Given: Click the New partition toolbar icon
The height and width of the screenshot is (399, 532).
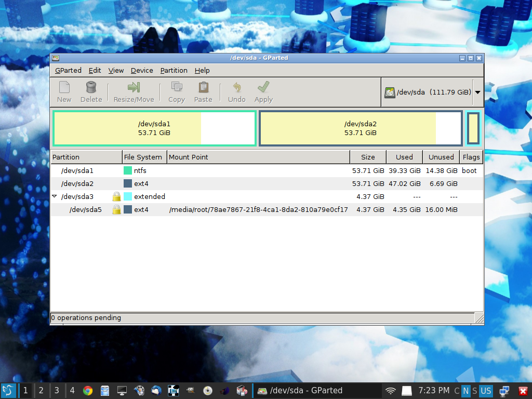Looking at the screenshot, I should [64, 87].
